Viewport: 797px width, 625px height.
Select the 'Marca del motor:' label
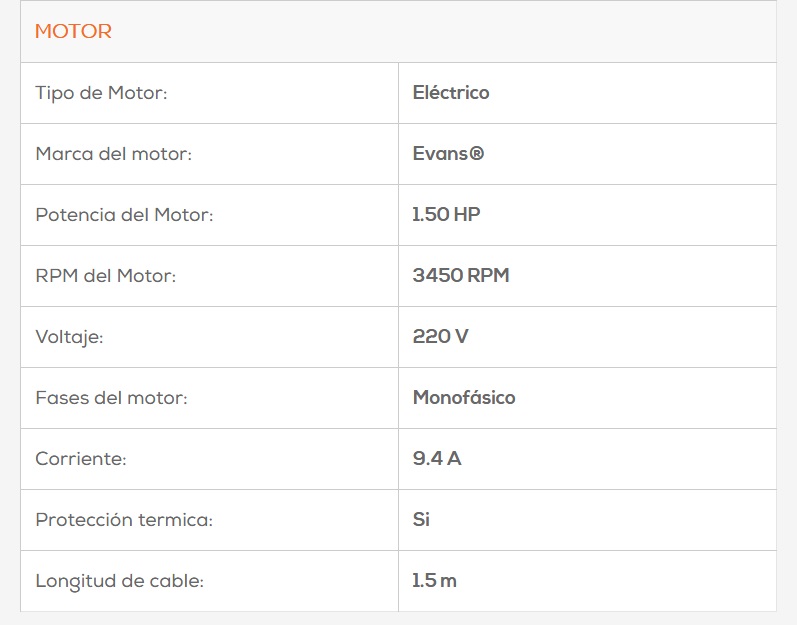[113, 154]
